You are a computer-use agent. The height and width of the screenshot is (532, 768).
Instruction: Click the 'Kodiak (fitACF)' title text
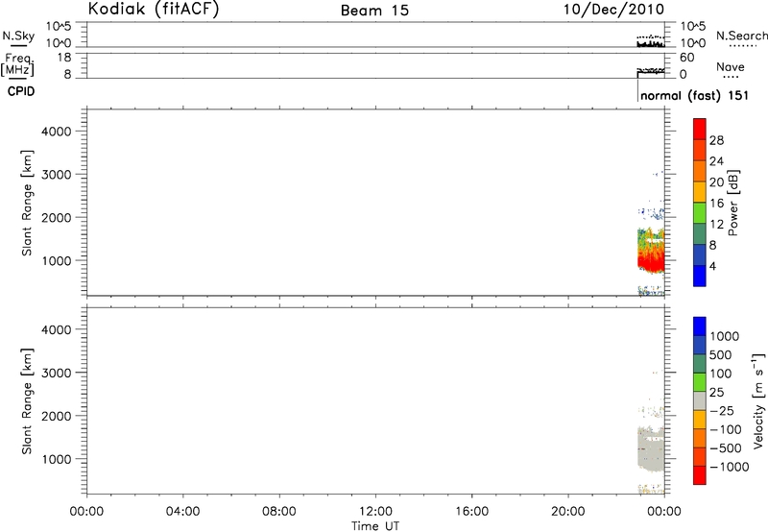[x=154, y=9]
